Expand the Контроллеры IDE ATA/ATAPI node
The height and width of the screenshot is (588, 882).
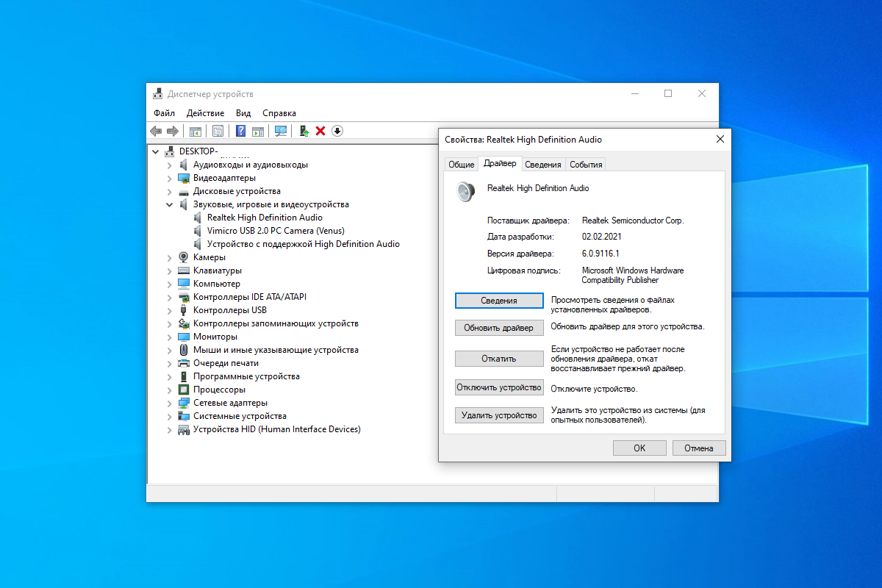pos(170,297)
